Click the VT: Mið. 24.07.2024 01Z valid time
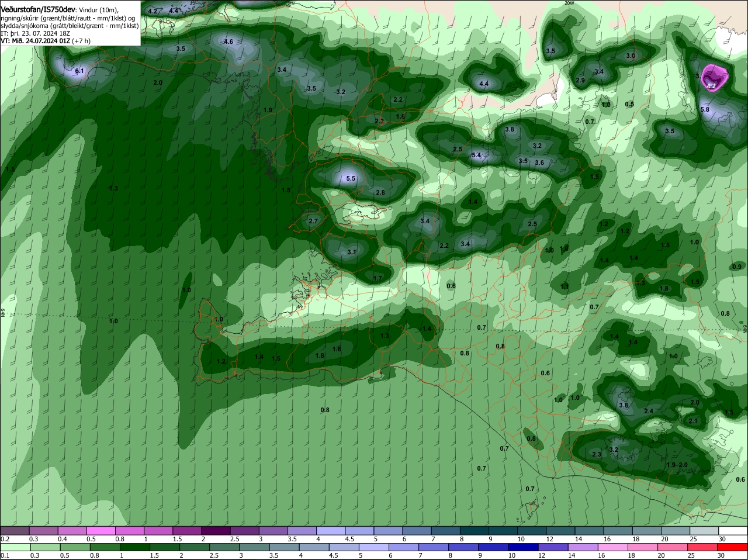748x560 pixels. coord(36,41)
